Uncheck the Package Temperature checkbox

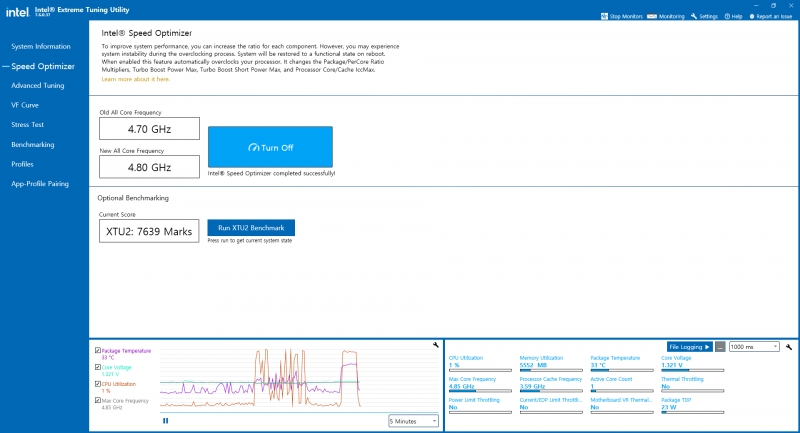(x=97, y=351)
